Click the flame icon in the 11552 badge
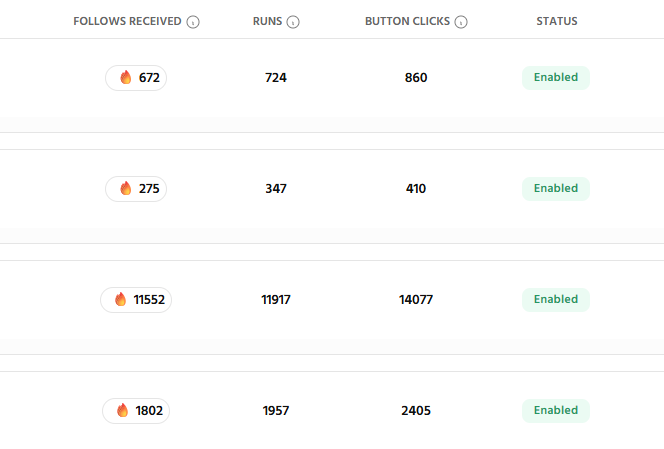Image resolution: width=664 pixels, height=449 pixels. 120,299
